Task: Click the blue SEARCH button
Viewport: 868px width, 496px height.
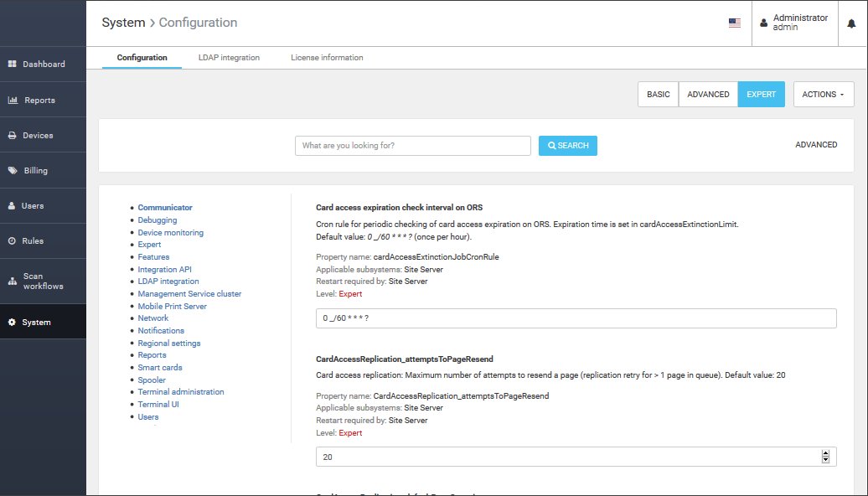Action: coord(567,146)
